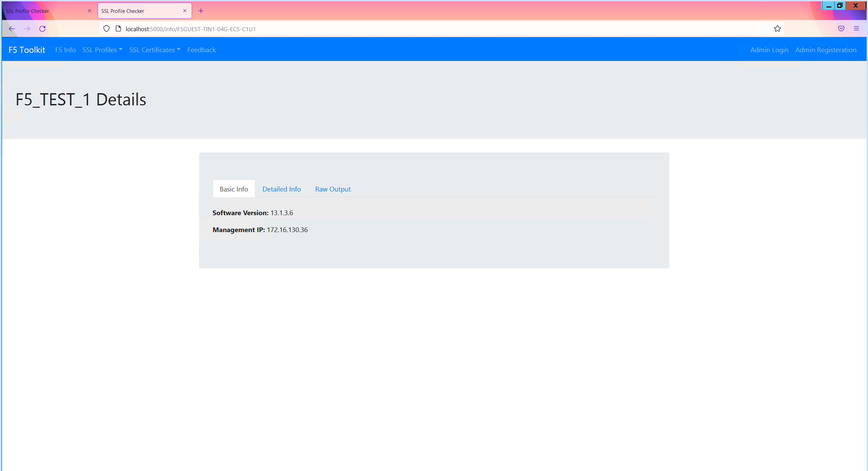Switch to the first SSL Profile Checker tab

[44, 11]
